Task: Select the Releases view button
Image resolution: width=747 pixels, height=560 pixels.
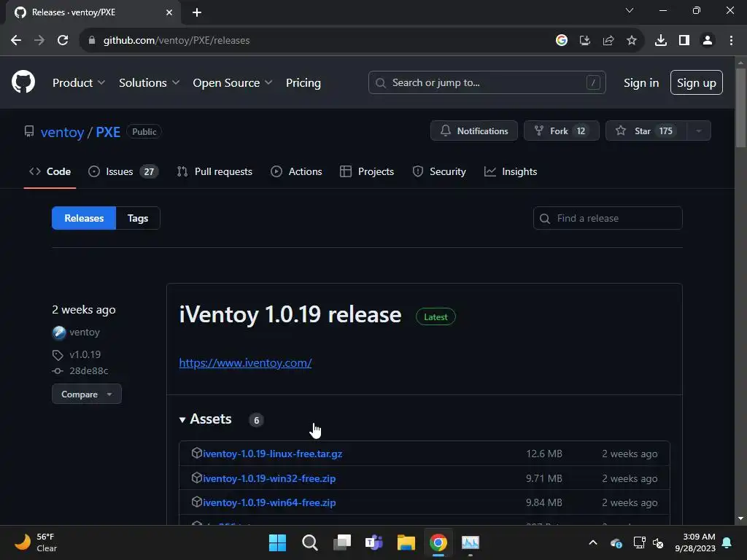Action: [84, 218]
